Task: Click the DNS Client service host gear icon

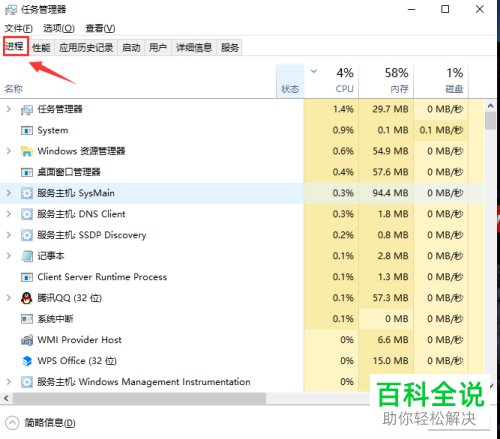Action: pyautogui.click(x=27, y=214)
